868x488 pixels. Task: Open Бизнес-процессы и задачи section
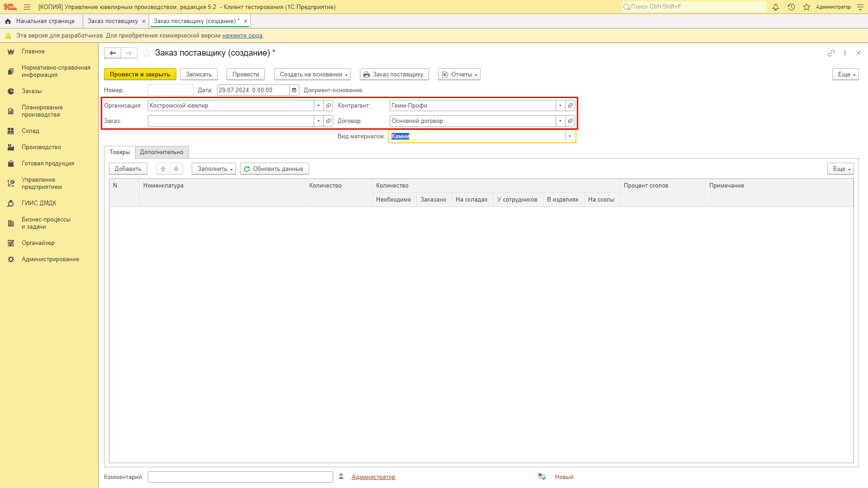pyautogui.click(x=46, y=223)
